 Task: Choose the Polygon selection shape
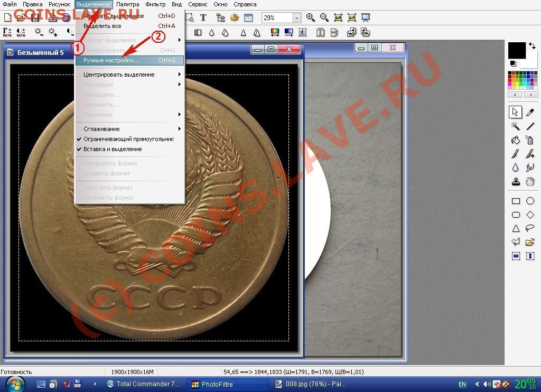tap(516, 242)
